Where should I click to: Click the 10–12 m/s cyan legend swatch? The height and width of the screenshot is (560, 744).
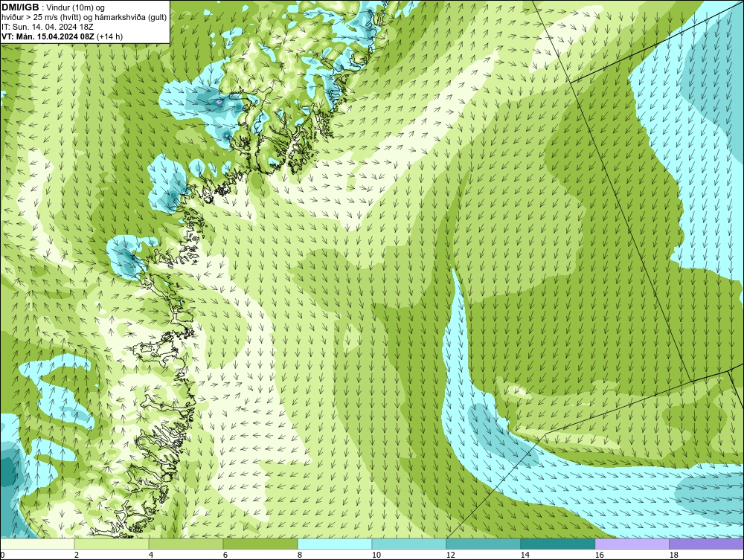pyautogui.click(x=409, y=544)
